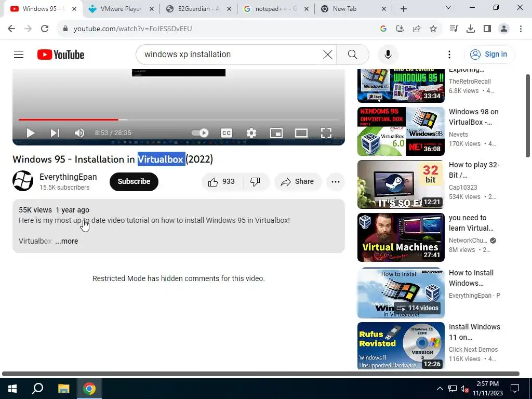This screenshot has height=399, width=532.
Task: Open EverythingEpan channel avatar
Action: click(x=23, y=181)
